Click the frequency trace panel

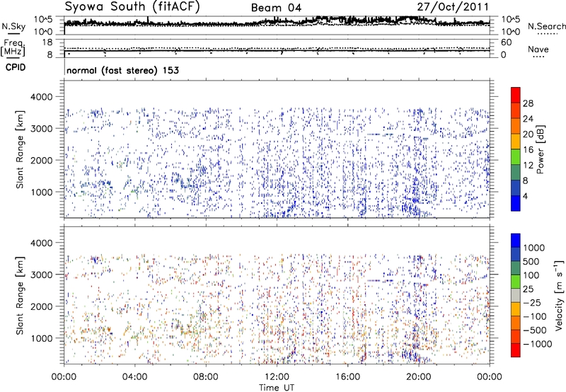[x=277, y=49]
